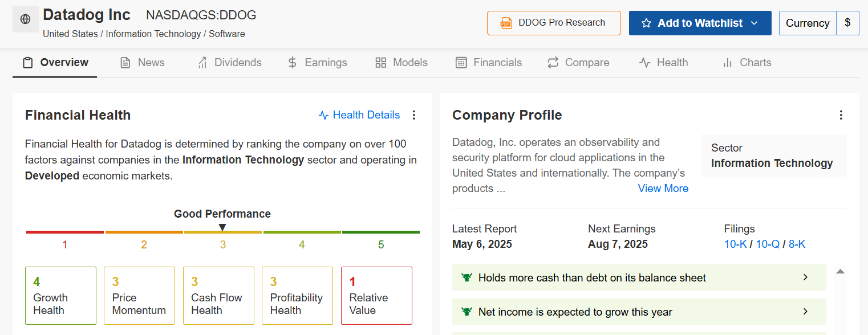The height and width of the screenshot is (335, 868).
Task: Click the pulse icon on Health tab
Action: [x=645, y=63]
